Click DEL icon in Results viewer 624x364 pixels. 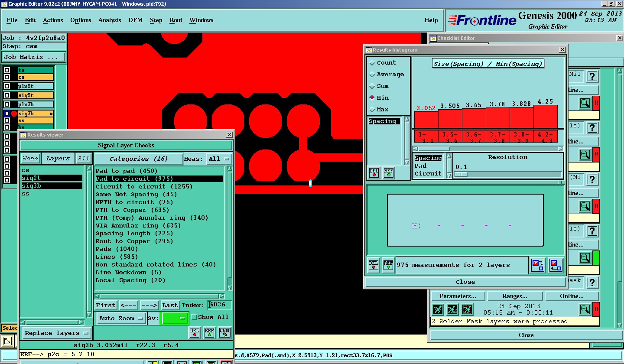(x=195, y=332)
